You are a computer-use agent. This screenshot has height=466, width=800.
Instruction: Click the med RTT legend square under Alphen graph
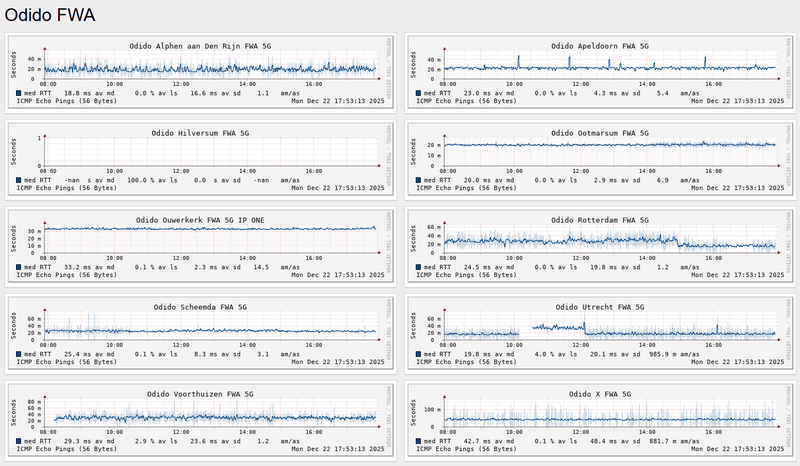point(19,93)
